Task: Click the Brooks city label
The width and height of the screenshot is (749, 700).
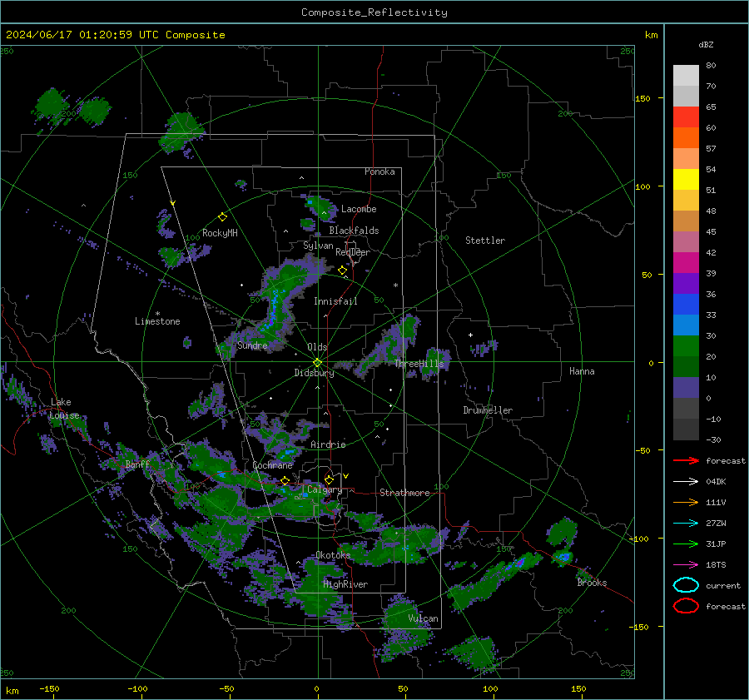Action: (592, 583)
